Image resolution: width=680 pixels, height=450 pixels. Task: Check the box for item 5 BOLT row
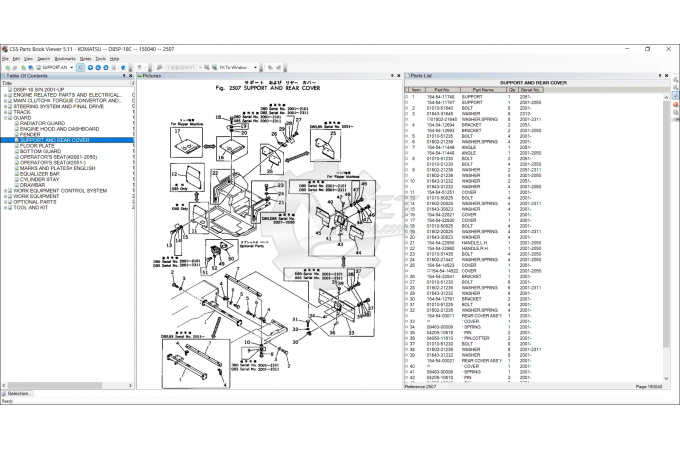[x=407, y=136]
